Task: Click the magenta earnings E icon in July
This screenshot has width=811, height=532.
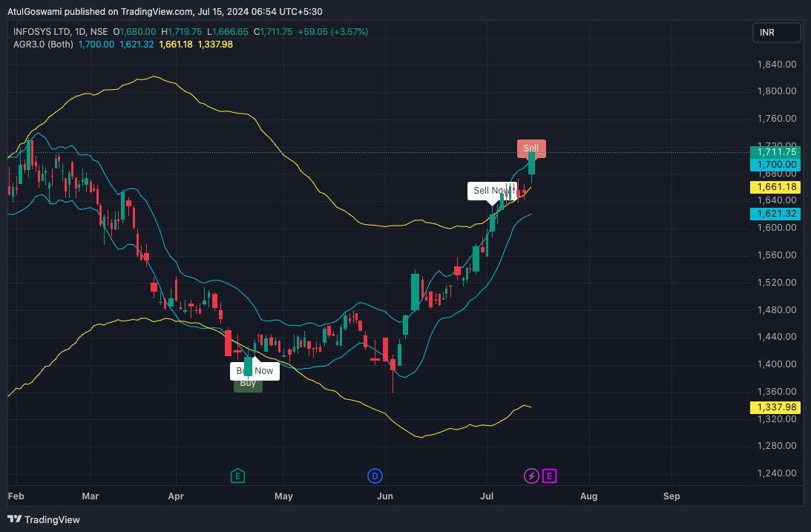Action: [549, 476]
